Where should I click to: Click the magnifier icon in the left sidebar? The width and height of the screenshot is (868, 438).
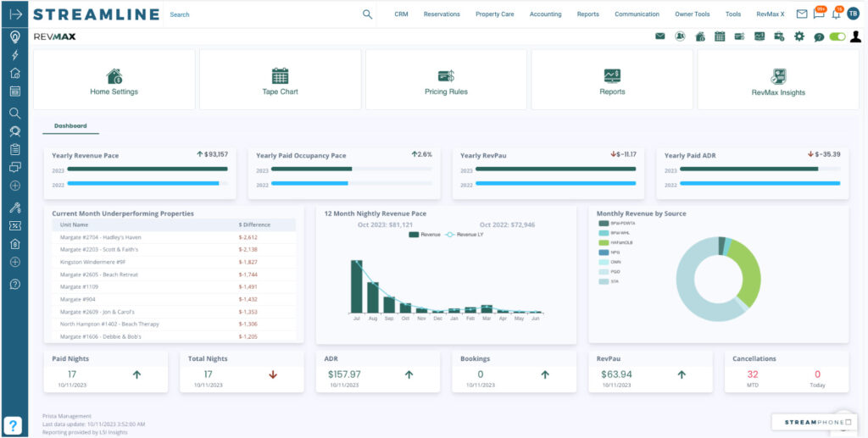(x=15, y=114)
